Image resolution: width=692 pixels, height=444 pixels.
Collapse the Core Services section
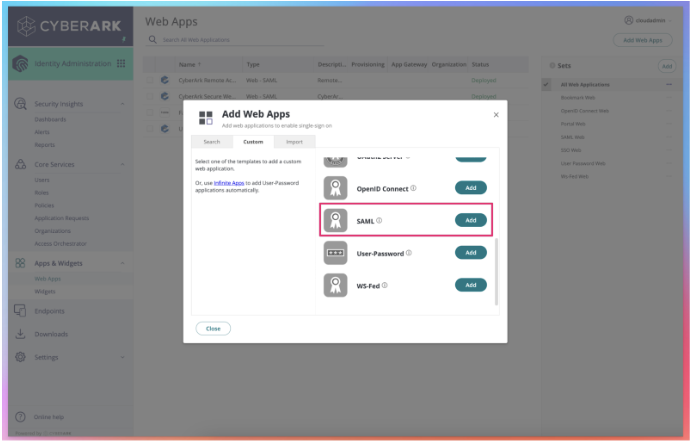(122, 164)
